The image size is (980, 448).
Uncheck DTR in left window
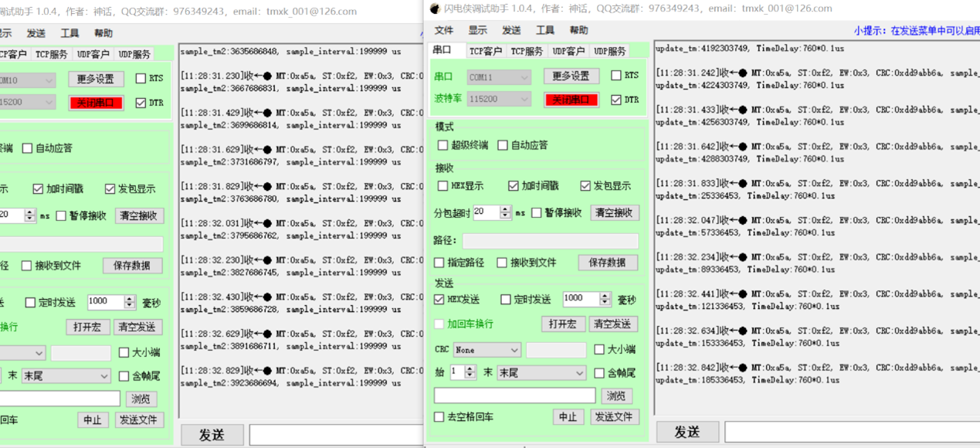141,103
